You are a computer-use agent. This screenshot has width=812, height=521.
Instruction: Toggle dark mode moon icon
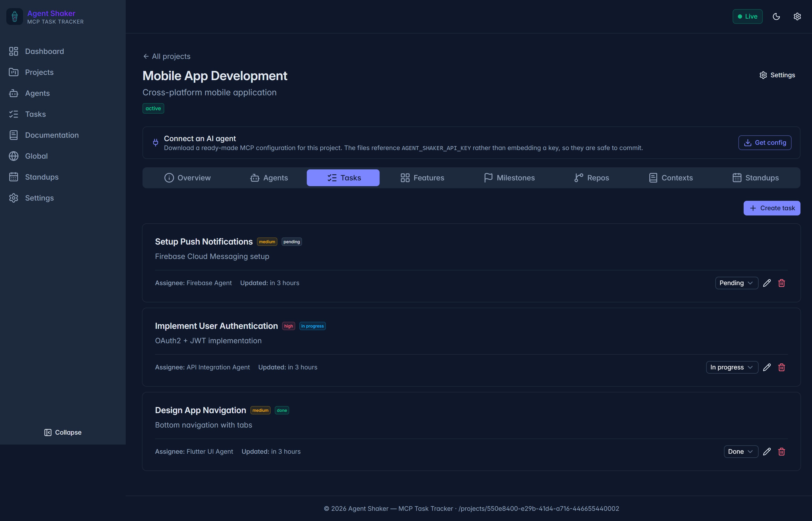[776, 16]
